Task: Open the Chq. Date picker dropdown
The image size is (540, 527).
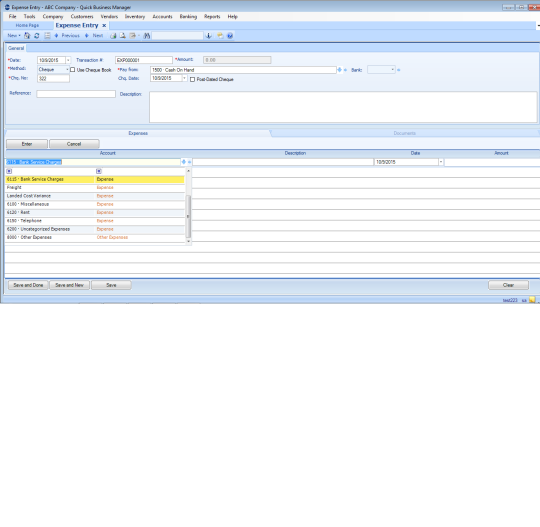Action: tap(184, 78)
